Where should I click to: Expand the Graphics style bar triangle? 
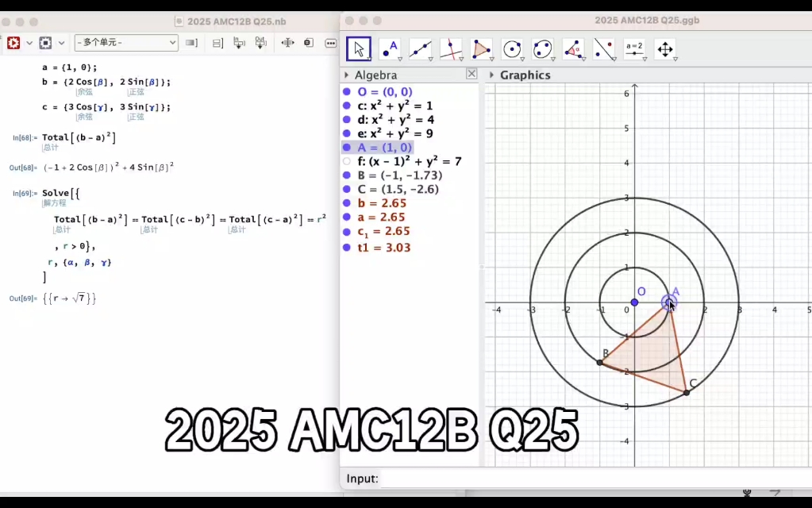pyautogui.click(x=491, y=75)
